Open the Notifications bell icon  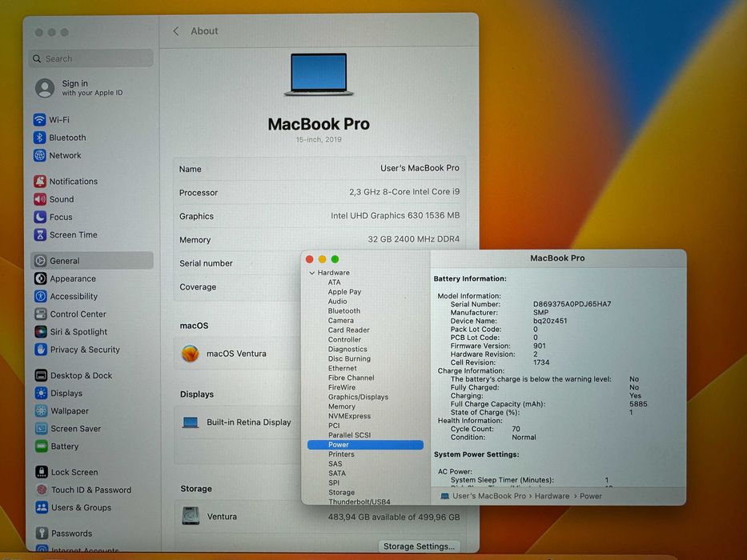click(40, 182)
